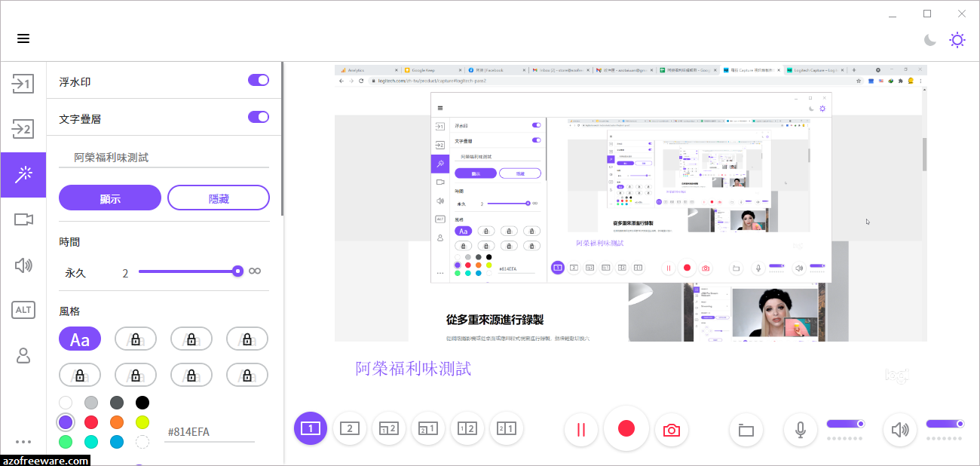Take a snapshot with the camera button
This screenshot has height=466, width=980.
671,428
